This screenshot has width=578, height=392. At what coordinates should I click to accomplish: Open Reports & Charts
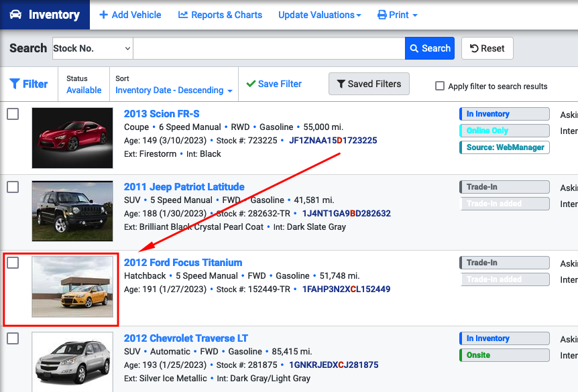pos(220,15)
